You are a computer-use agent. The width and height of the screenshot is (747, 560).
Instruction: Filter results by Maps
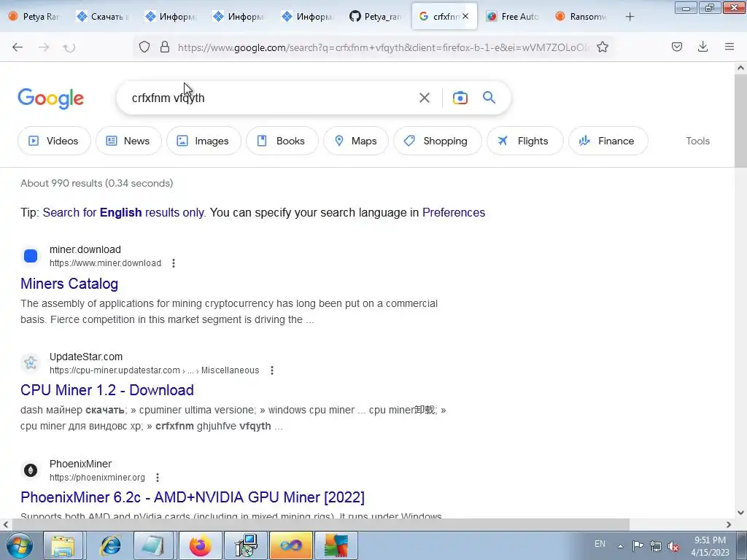coord(356,141)
